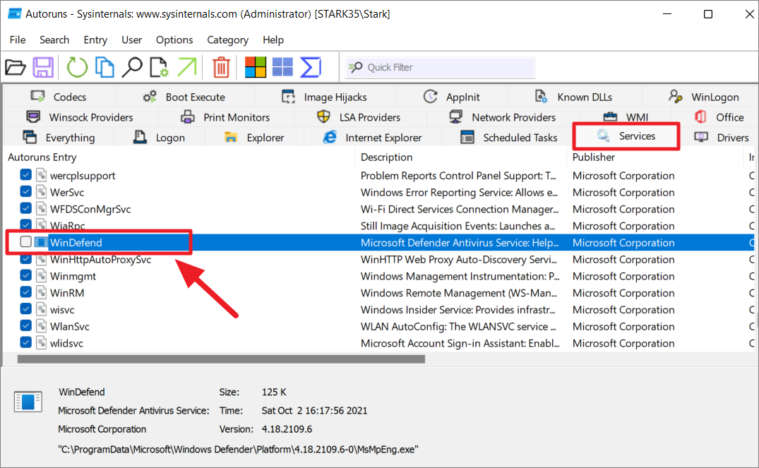Screen dimensions: 759x468
Task: Switch to the Boot Execute tab
Action: coord(184,97)
